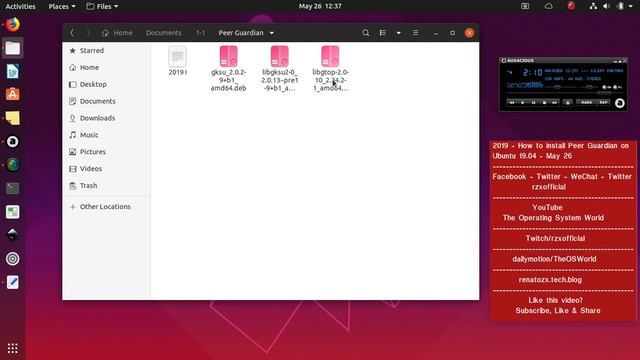
Task: Toggle the Audacious equalizer button
Action: tap(606, 87)
